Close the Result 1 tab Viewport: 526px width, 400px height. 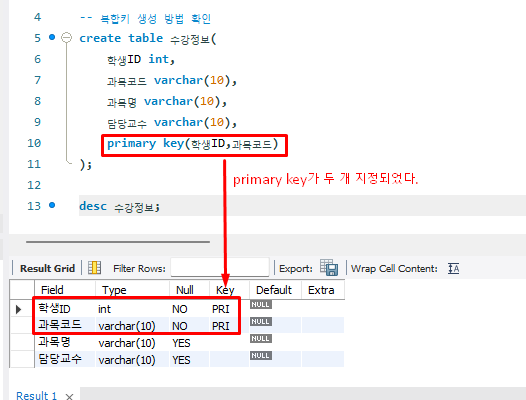point(69,396)
